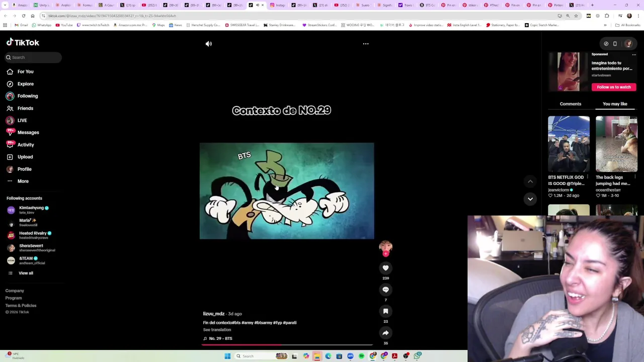Follow creator via avatar plus button

click(x=385, y=254)
